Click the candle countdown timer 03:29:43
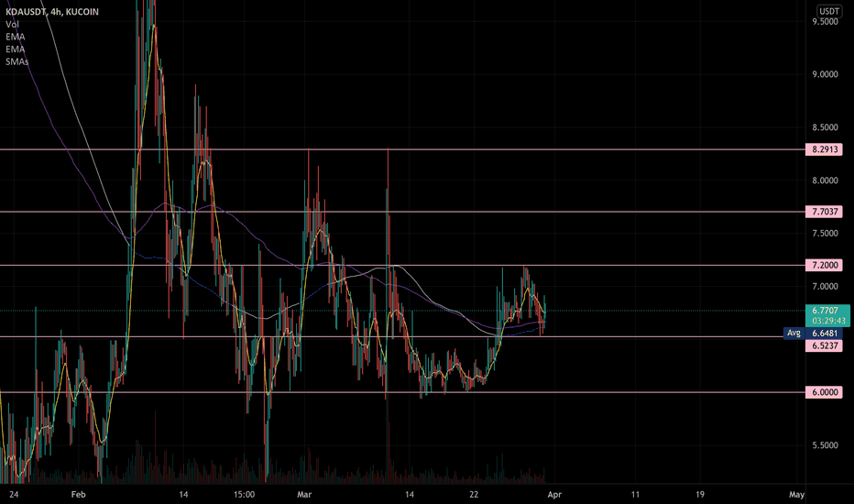Viewport: 854px width, 504px height. click(x=828, y=321)
